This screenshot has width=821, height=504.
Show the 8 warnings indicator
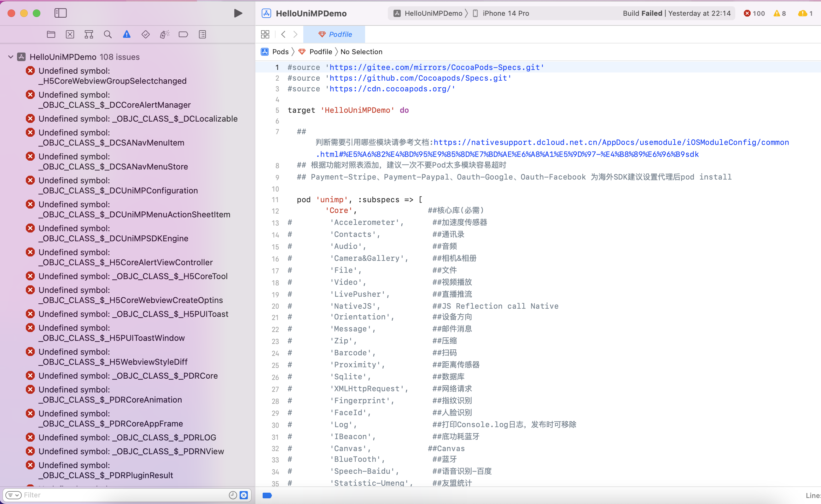point(780,13)
